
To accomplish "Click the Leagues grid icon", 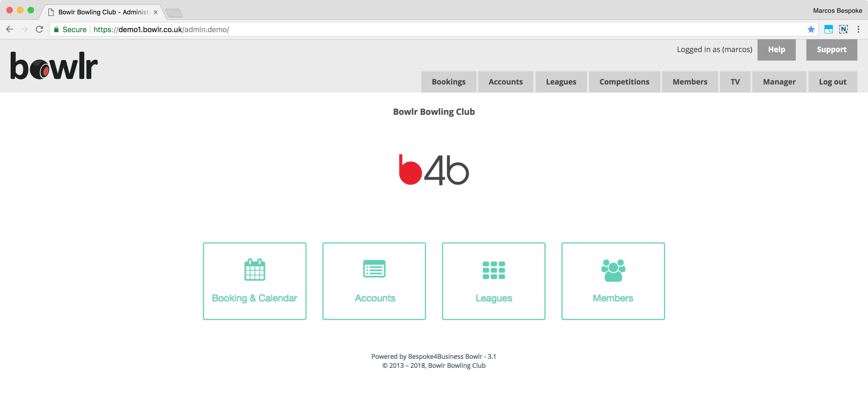I will point(494,270).
